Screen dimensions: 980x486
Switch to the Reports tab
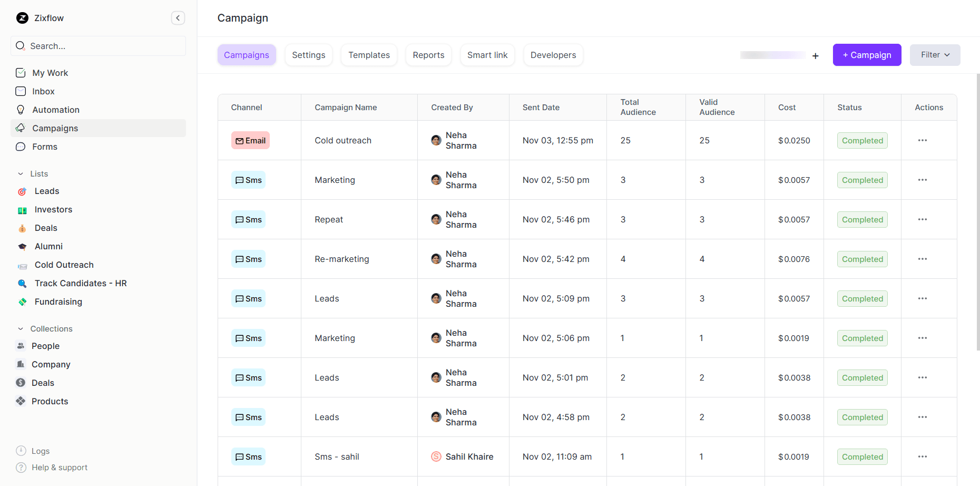click(428, 55)
